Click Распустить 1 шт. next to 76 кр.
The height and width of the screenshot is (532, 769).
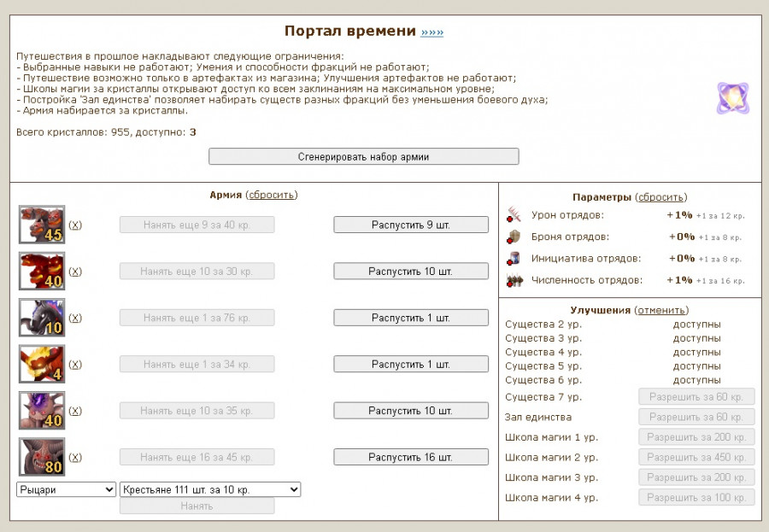pos(411,318)
